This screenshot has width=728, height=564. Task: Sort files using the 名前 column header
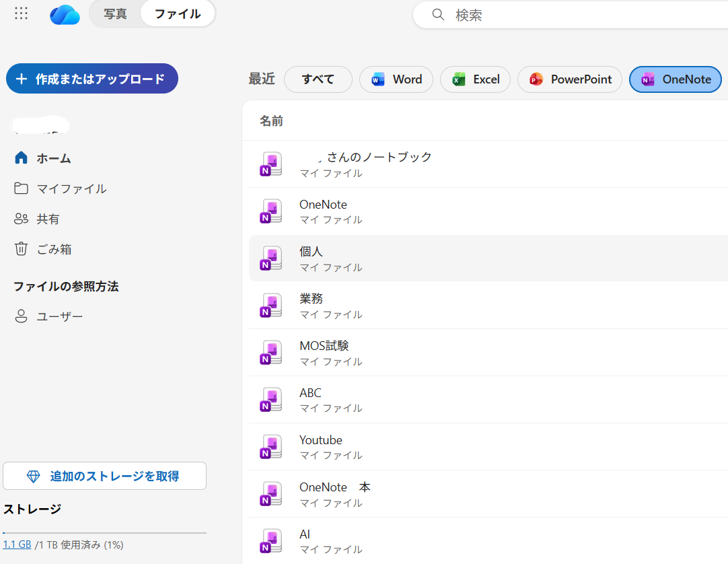[272, 120]
